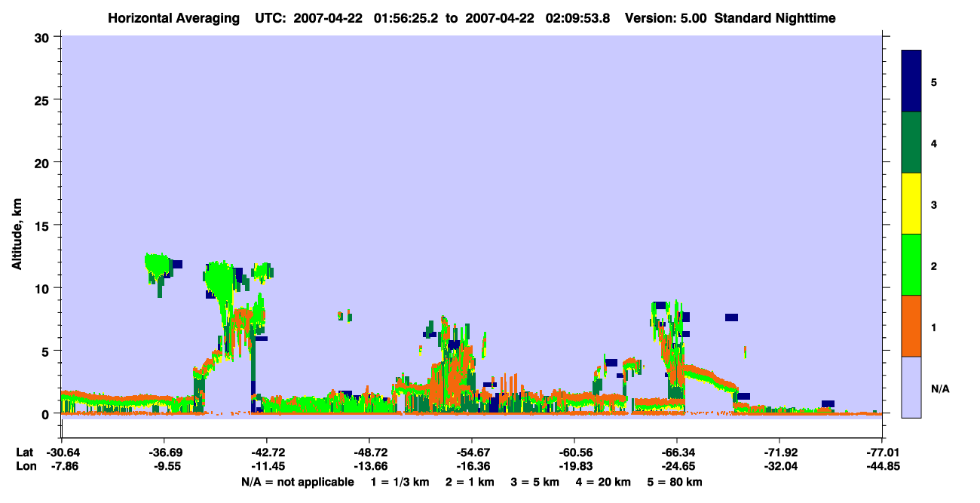This screenshot has height=503, width=980.
Task: Click the 'N/A = not applicable' legend text
Action: click(297, 482)
